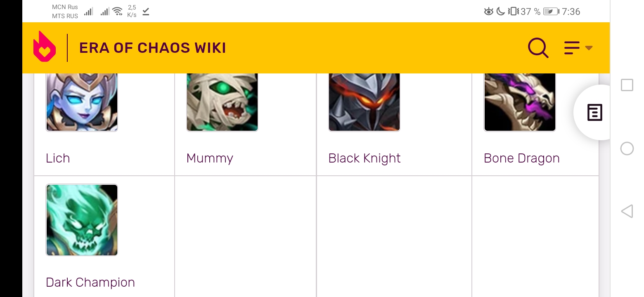Expand the hamburger navigation menu
The height and width of the screenshot is (297, 644).
(578, 48)
